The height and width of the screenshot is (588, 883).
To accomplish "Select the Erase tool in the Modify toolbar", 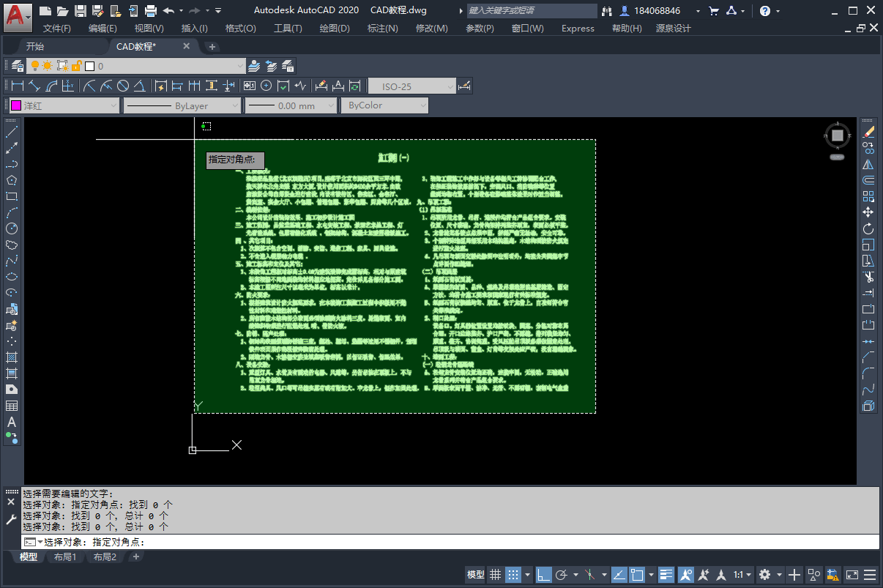I will pyautogui.click(x=868, y=133).
